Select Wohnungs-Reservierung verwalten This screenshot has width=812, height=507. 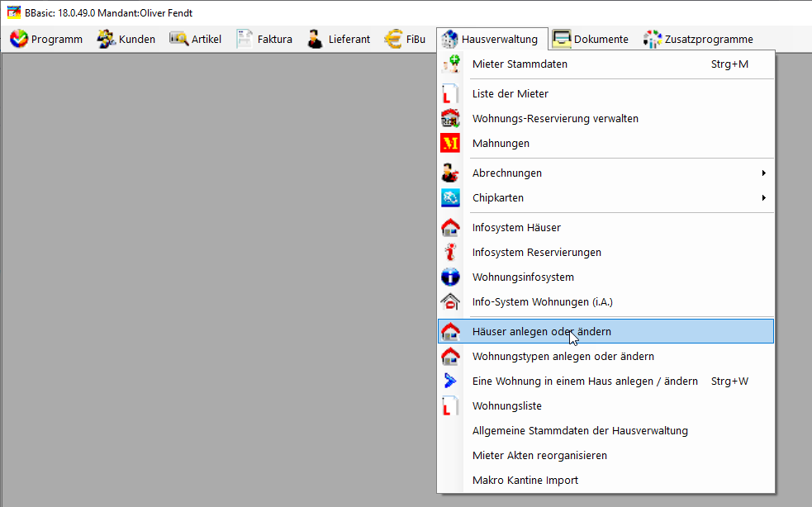pos(605,119)
